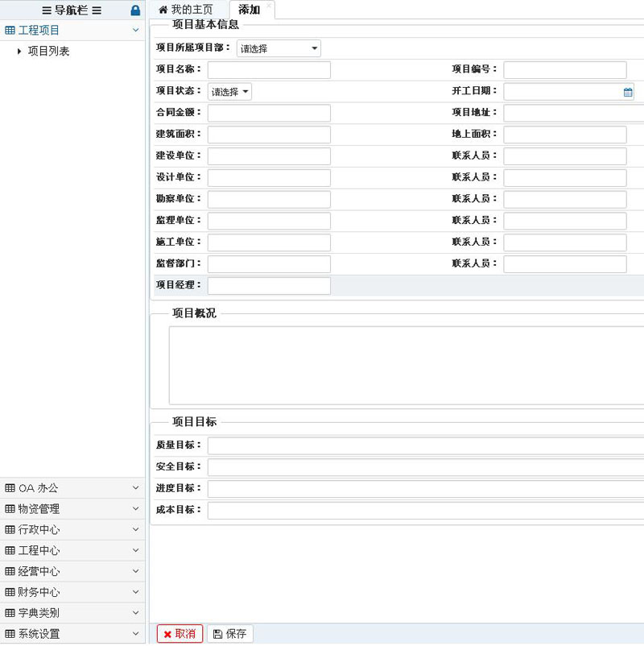Close the 添加 tab with its x icon
The height and width of the screenshot is (646, 644).
pos(269,6)
